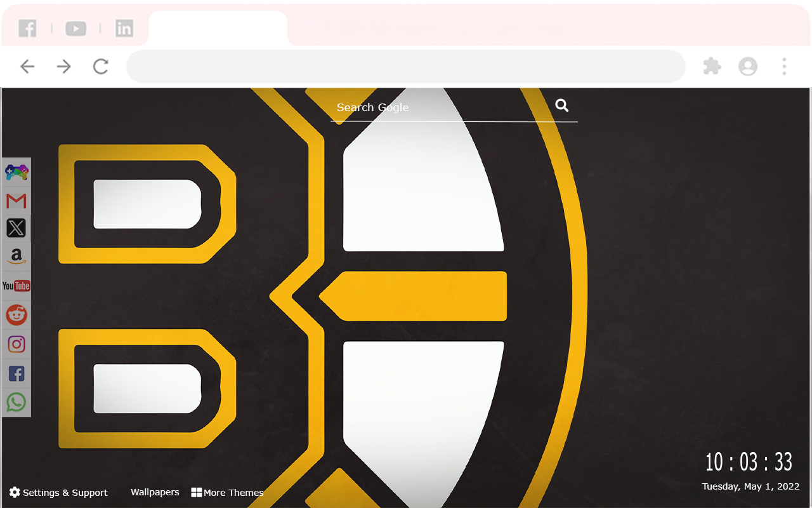Viewport: 812px width, 508px height.
Task: Open Reddit from the sidebar
Action: (16, 314)
